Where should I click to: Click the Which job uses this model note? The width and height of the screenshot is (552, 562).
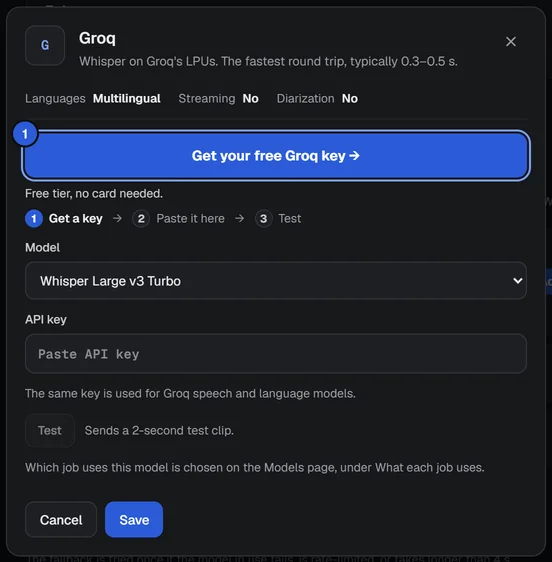coord(255,467)
